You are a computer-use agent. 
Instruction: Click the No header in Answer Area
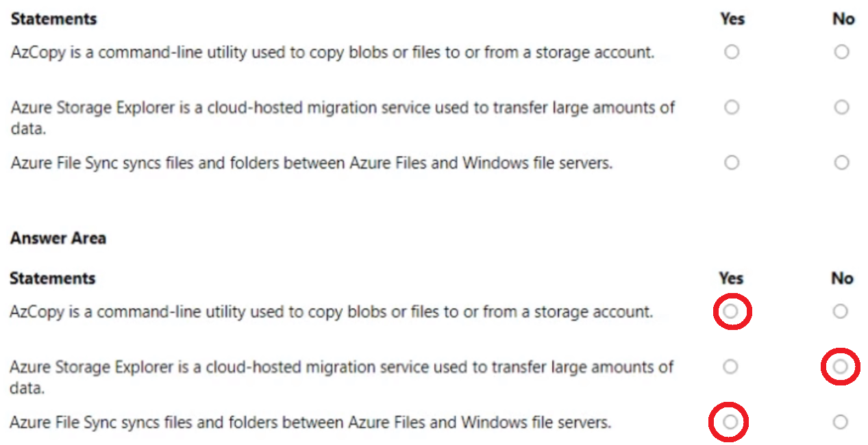841,278
